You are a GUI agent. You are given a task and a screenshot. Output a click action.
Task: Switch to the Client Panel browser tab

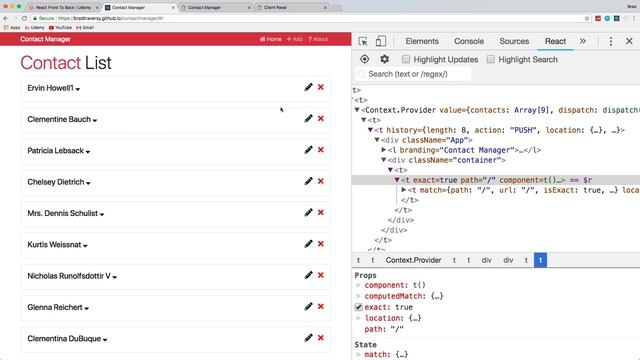(292, 7)
